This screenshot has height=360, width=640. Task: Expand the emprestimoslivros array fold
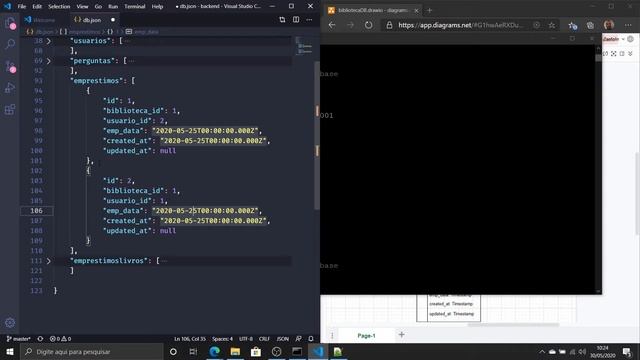tap(49, 261)
